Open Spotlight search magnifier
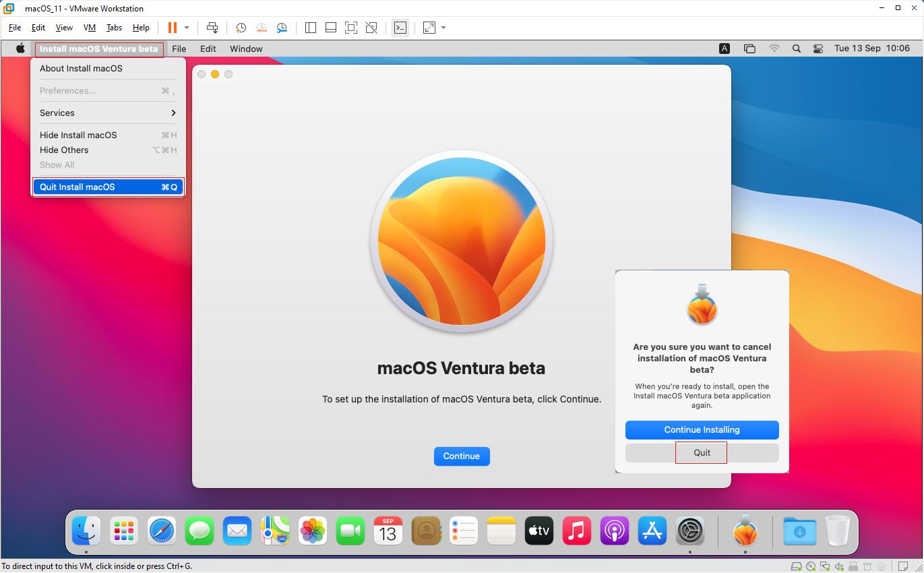 [x=797, y=49]
